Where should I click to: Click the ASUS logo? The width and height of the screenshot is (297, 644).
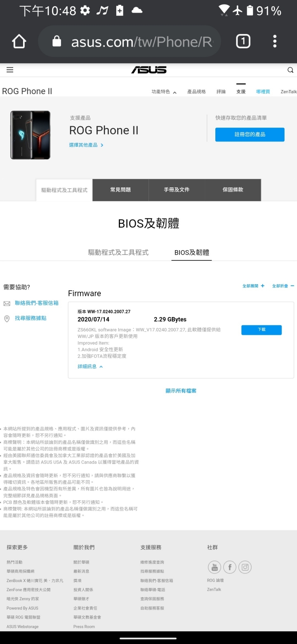[149, 70]
